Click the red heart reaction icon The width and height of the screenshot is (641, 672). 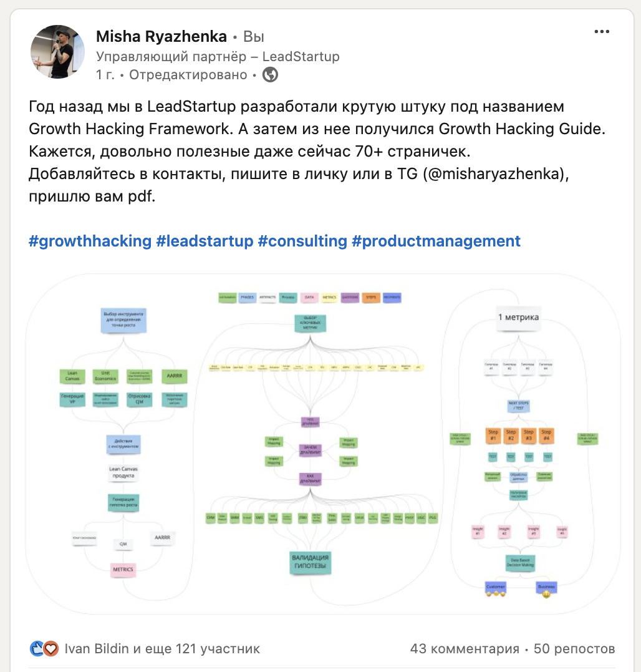[x=51, y=648]
